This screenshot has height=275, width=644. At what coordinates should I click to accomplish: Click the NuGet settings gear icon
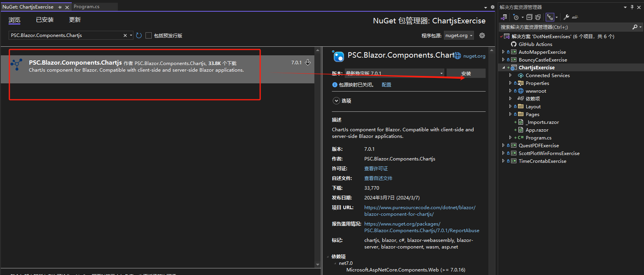[x=482, y=35]
